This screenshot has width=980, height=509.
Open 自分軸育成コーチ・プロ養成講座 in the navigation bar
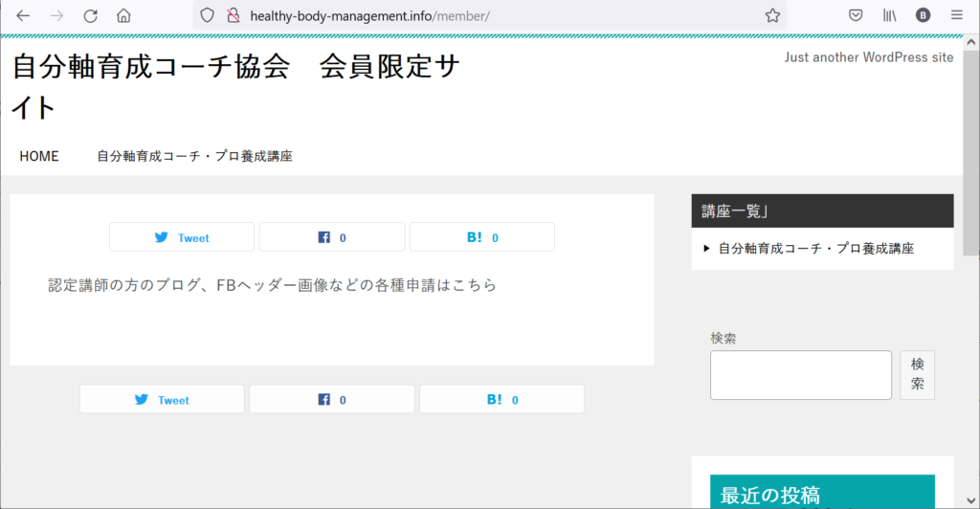194,156
